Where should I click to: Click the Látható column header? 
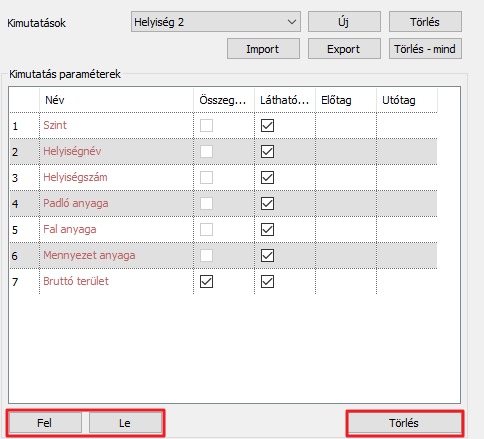click(x=285, y=100)
